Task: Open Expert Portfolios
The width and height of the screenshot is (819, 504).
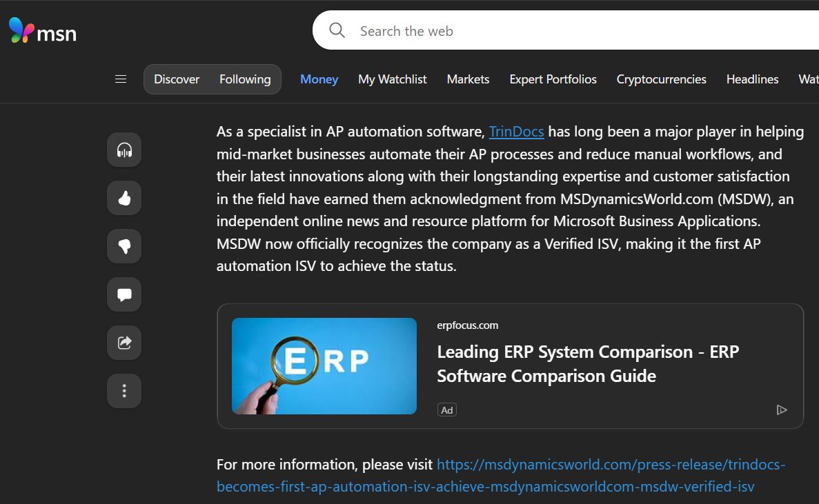Action: click(553, 79)
